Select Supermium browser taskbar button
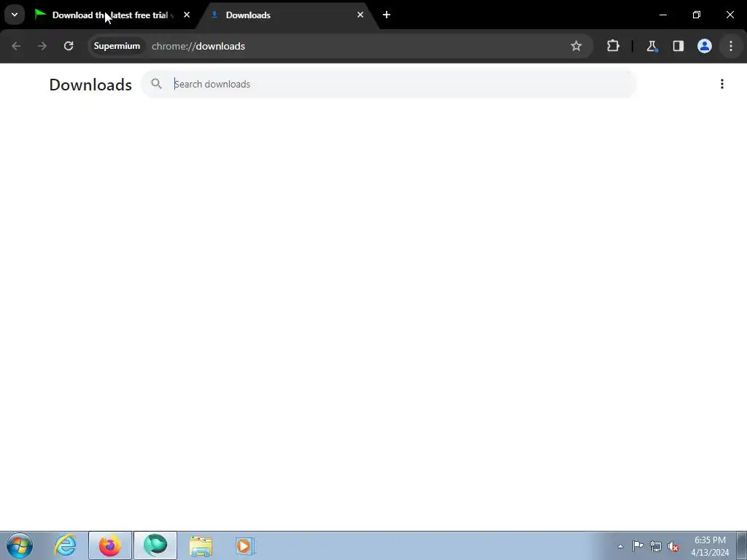This screenshot has height=560, width=747. (x=155, y=545)
